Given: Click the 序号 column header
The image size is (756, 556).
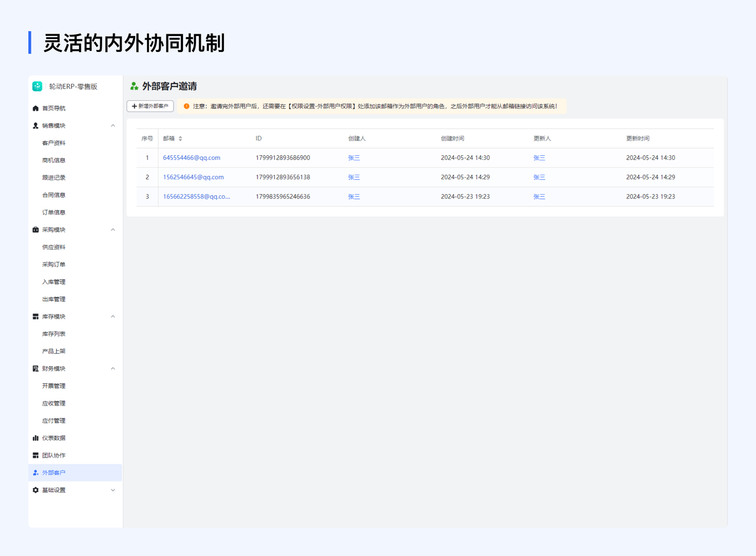Looking at the screenshot, I should click(147, 139).
